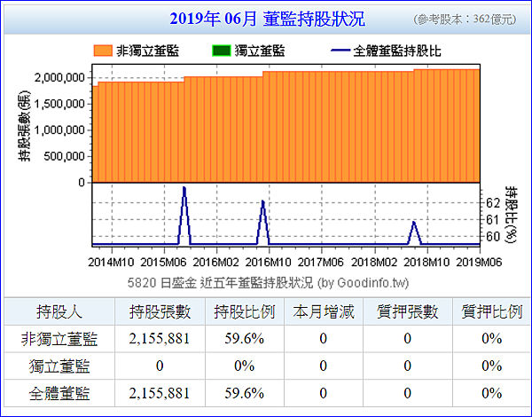
Task: Click the 2019M06 x-axis label
Action: point(479,262)
